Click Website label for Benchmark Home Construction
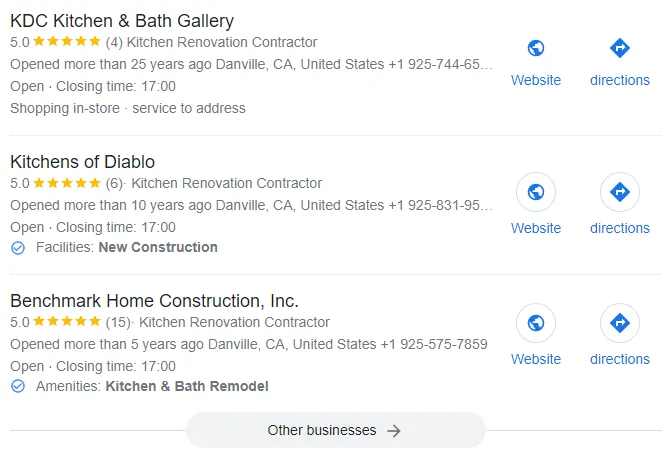Screen dimensions: 666x456 click(536, 359)
